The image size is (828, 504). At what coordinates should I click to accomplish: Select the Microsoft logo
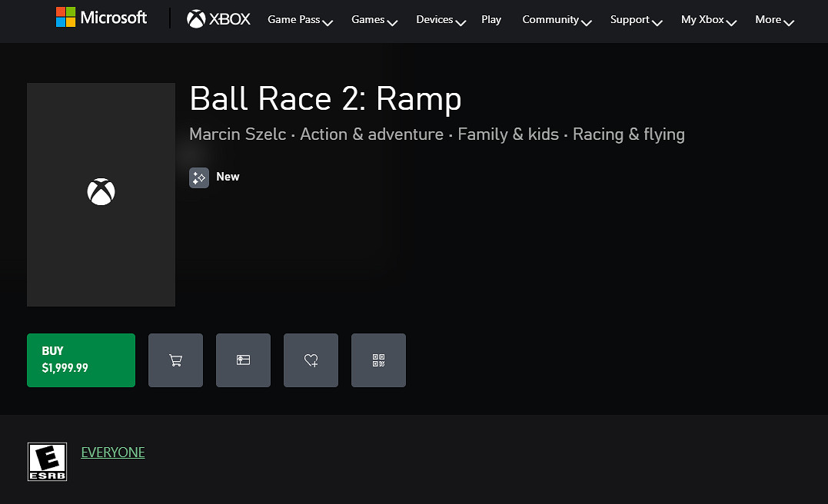[x=101, y=17]
